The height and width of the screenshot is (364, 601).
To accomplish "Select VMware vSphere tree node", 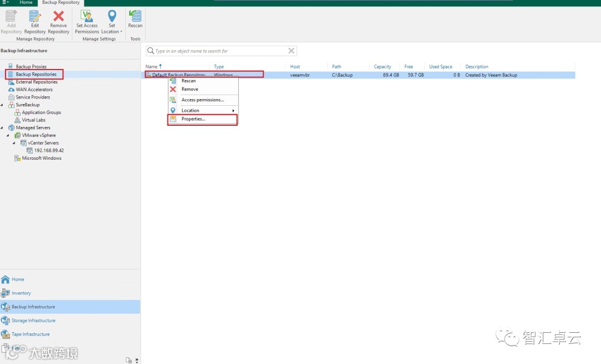I will click(39, 135).
